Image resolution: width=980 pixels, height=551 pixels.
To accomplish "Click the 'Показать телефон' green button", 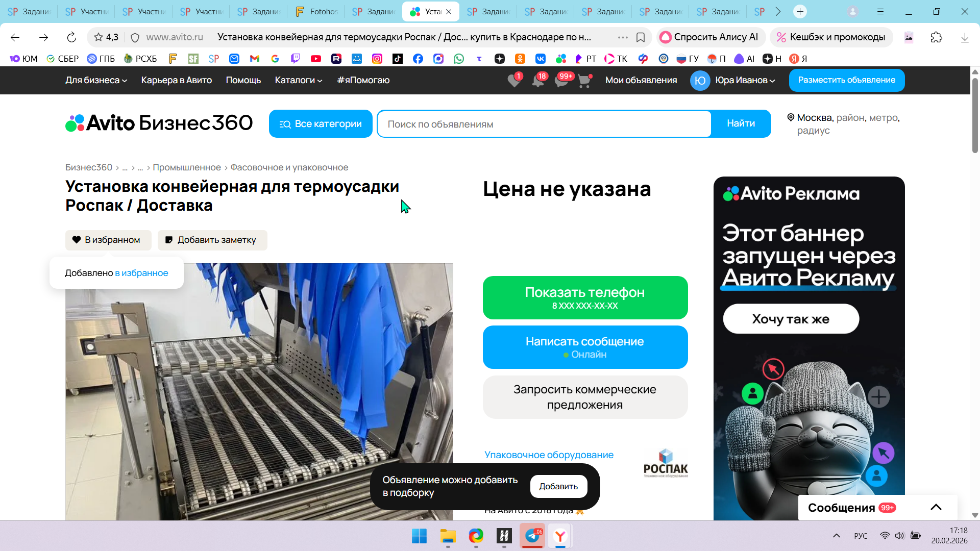I will coord(585,297).
